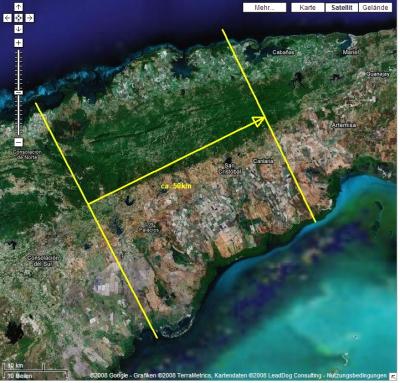
Task: Zoom out with the minus button
Action: tap(19, 142)
